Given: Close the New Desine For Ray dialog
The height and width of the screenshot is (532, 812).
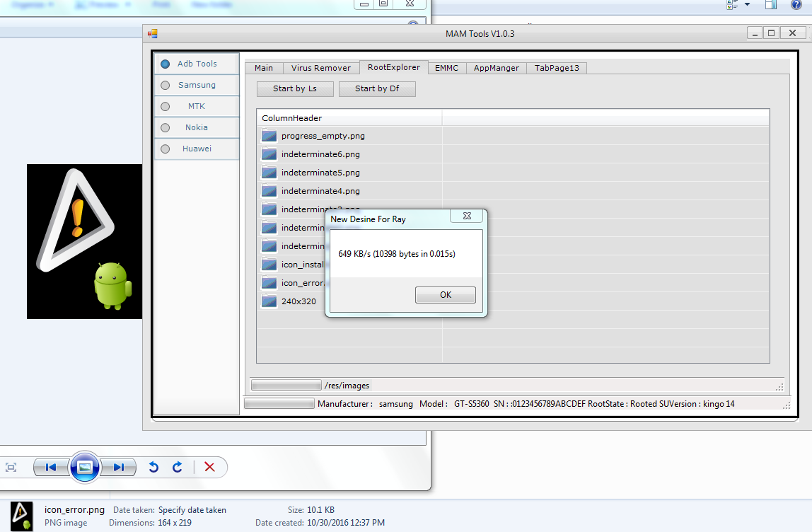Looking at the screenshot, I should [467, 216].
